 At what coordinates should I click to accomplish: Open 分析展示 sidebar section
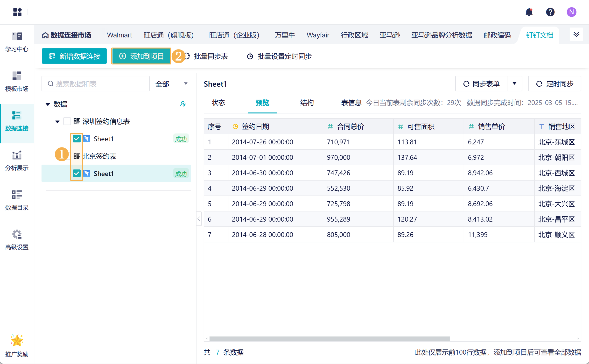[17, 161]
